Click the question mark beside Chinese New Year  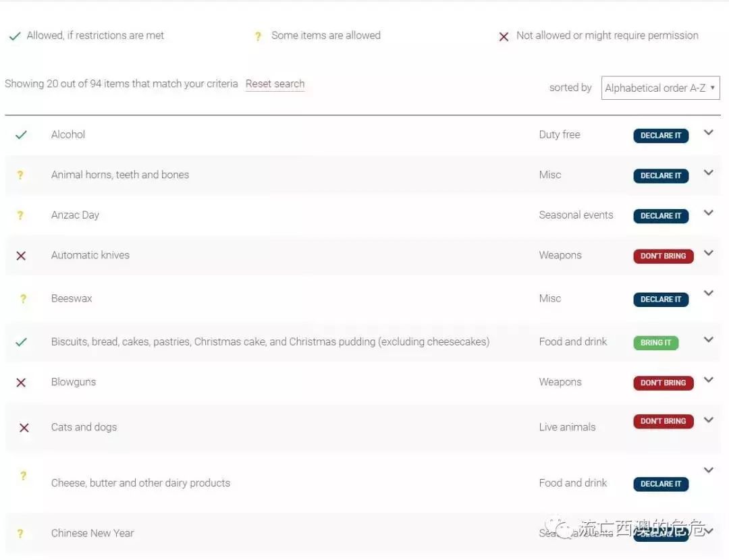pos(20,534)
